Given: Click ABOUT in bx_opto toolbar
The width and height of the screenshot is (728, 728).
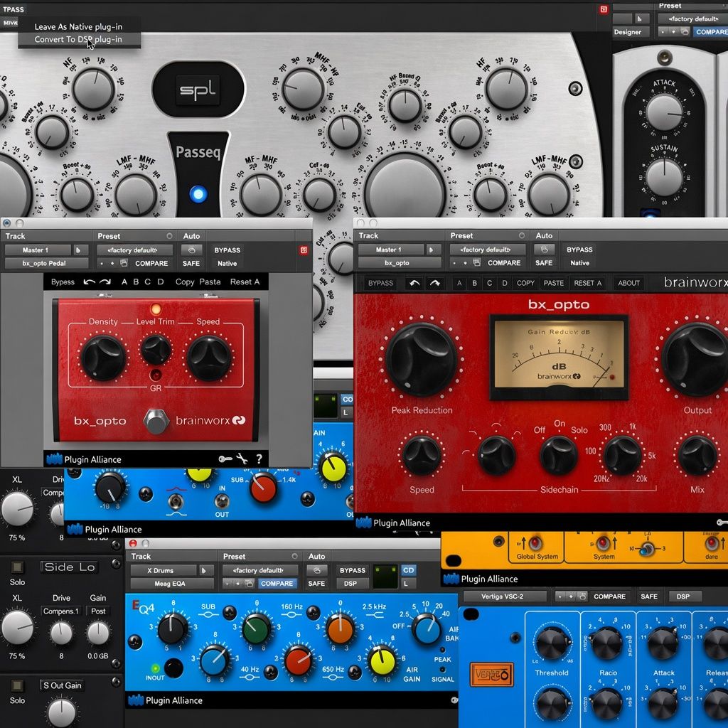Looking at the screenshot, I should click(x=628, y=283).
